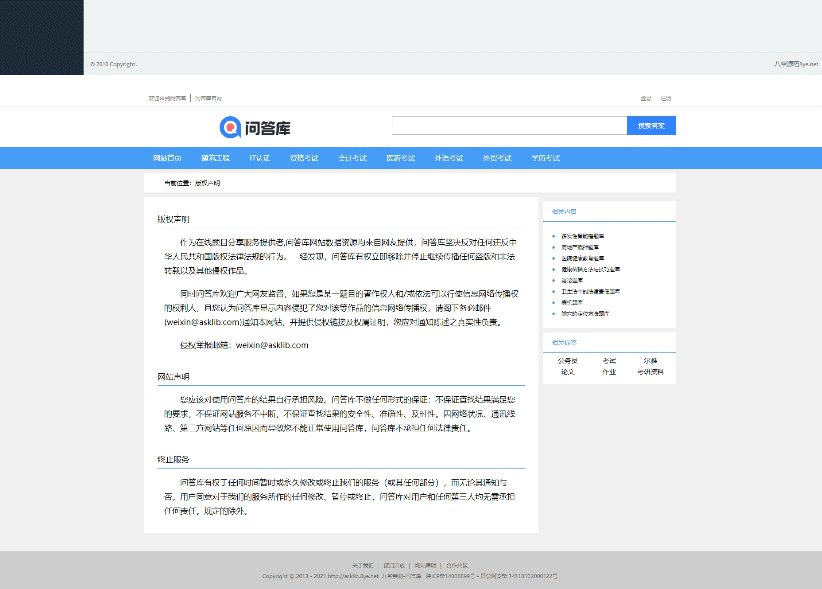This screenshot has height=589, width=822.
Task: Select the 考试 tag
Action: 609,361
